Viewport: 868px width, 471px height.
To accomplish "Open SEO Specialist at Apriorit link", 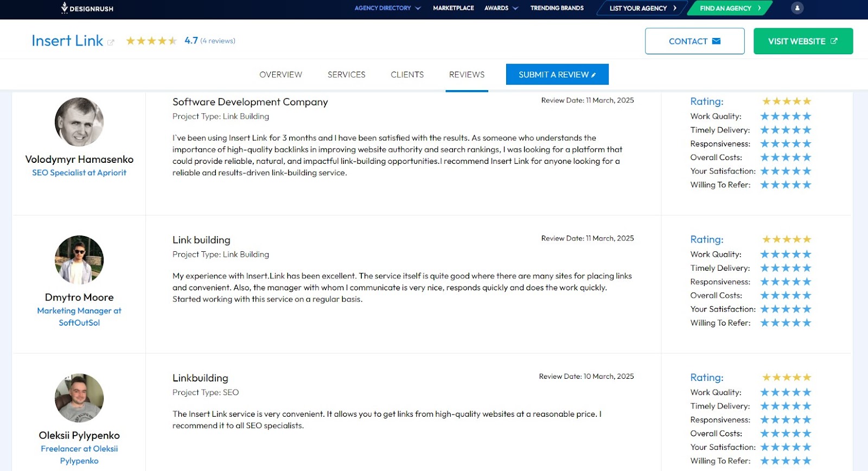I will click(x=79, y=173).
